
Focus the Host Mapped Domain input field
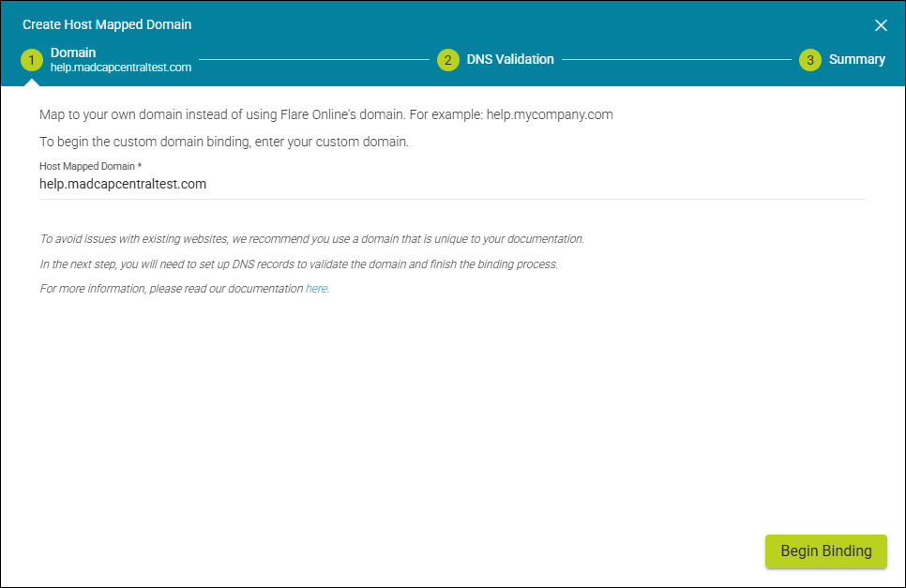(x=450, y=185)
